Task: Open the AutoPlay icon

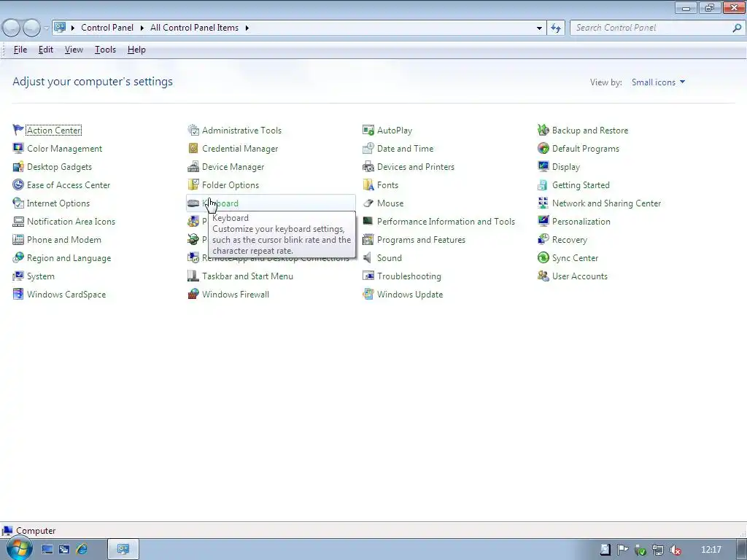Action: (368, 130)
